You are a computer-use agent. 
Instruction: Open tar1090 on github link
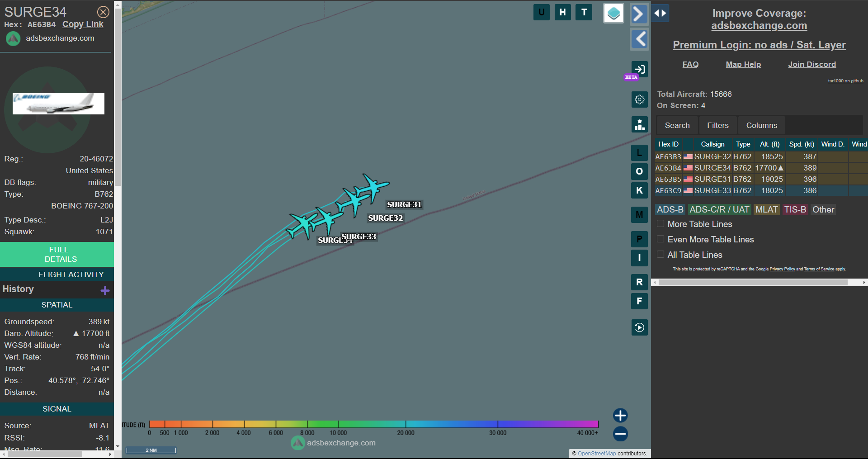click(845, 81)
